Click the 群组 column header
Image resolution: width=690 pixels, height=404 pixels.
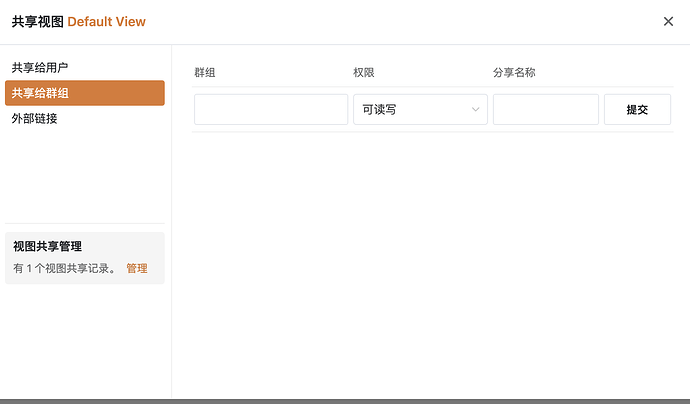205,73
